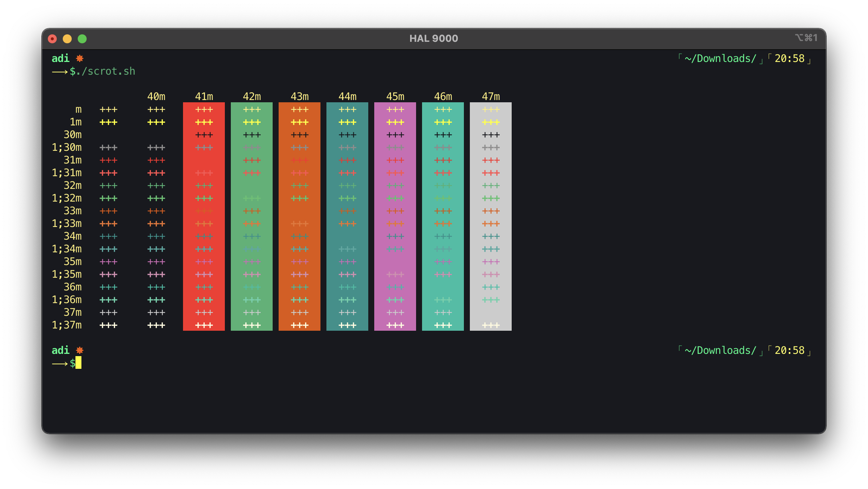Click the 40m column header
This screenshot has height=489, width=868.
156,97
